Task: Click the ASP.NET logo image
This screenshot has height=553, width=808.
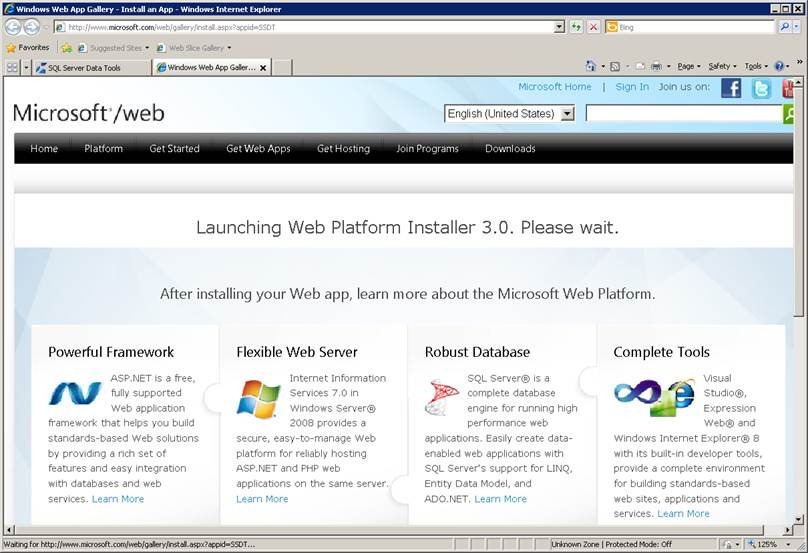Action: (75, 393)
